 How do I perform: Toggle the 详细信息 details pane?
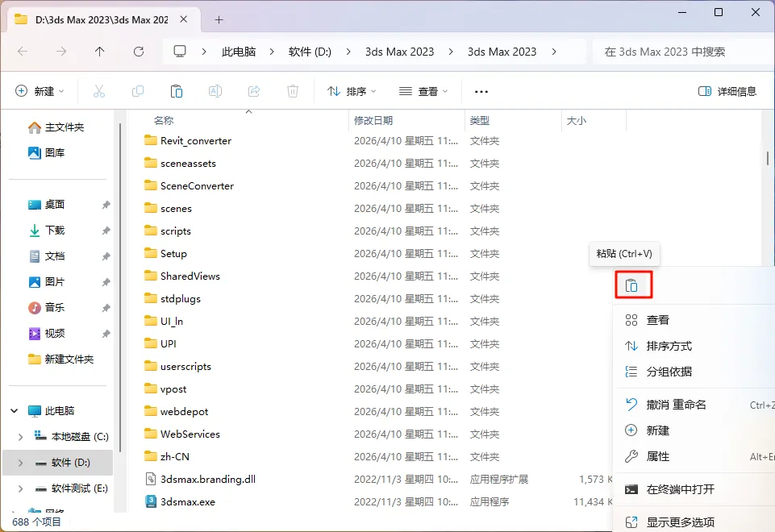(x=727, y=91)
